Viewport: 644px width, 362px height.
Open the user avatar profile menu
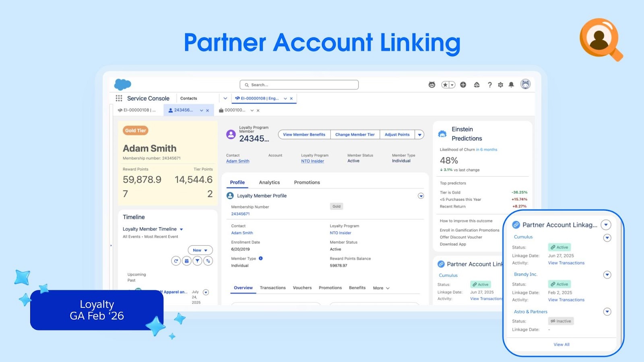click(x=525, y=84)
